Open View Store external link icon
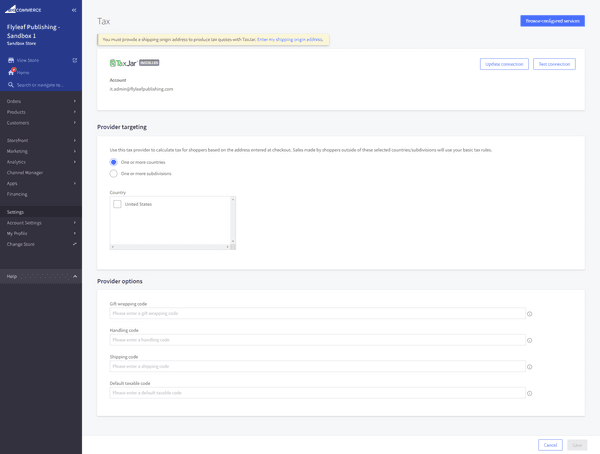Screen dimensions: 600x454 (x=74, y=60)
